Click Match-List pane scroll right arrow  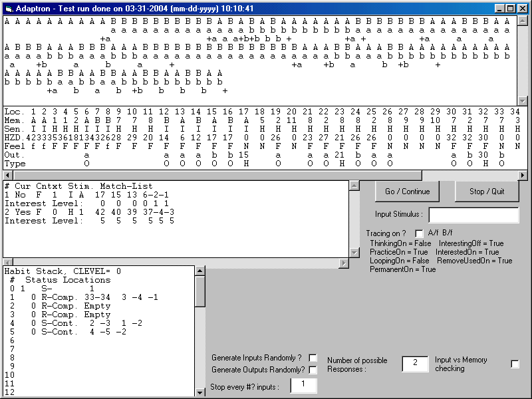(344, 263)
